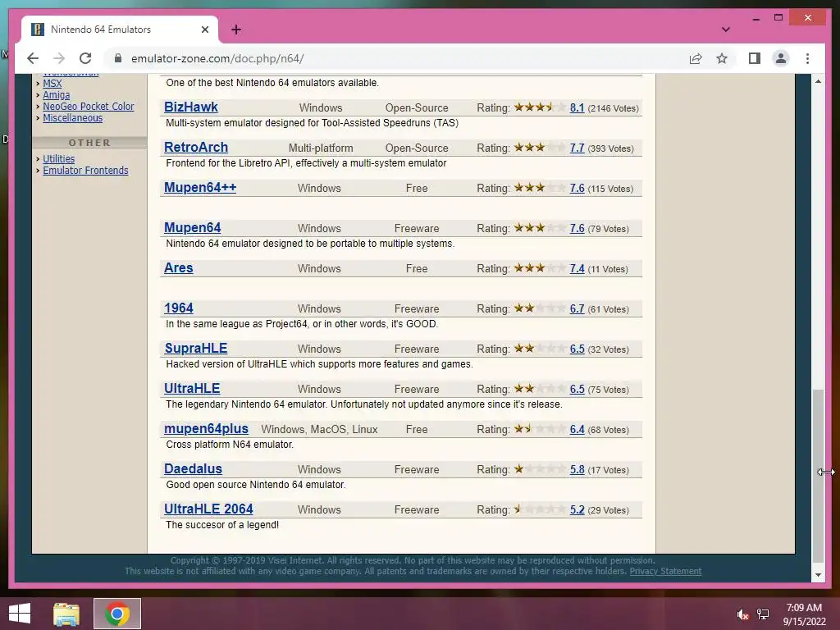Click RetroArch's 7.7 rating link
The height and width of the screenshot is (630, 840).
point(577,148)
